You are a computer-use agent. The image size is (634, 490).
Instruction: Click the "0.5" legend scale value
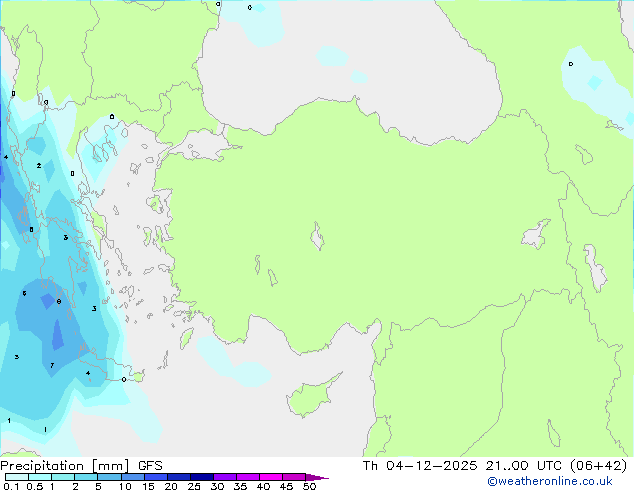pos(34,486)
